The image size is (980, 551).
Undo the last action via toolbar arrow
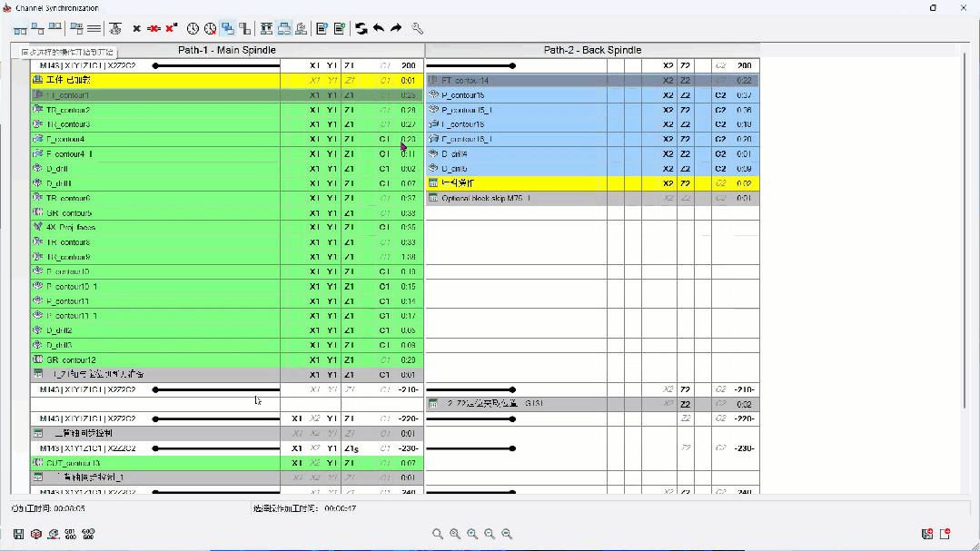pyautogui.click(x=378, y=28)
